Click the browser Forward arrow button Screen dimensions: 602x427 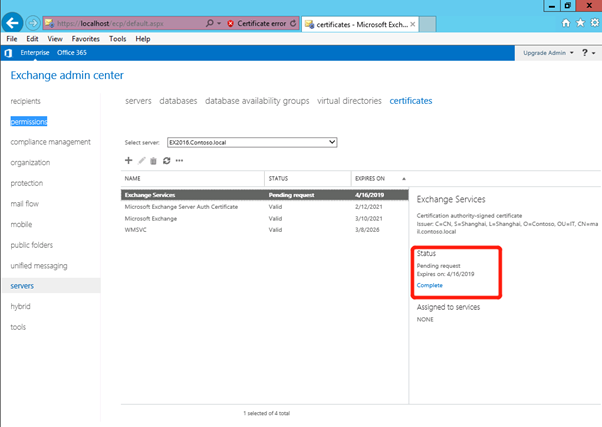[x=33, y=23]
